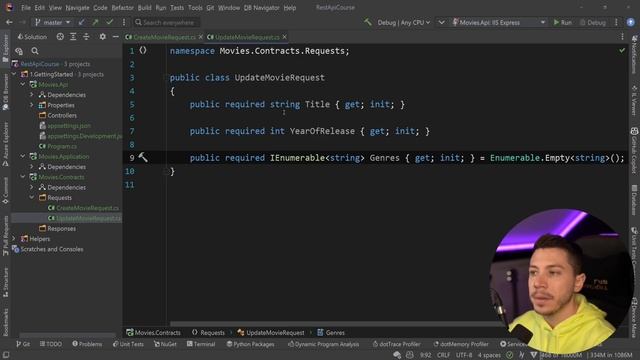The image size is (640, 360).
Task: Click the Expand All icon in Solution panel
Action: click(x=73, y=37)
